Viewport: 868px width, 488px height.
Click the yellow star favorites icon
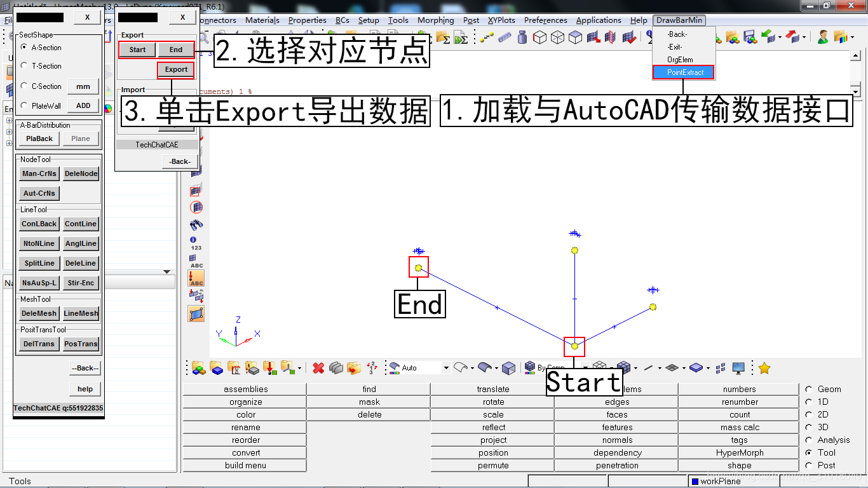click(764, 368)
